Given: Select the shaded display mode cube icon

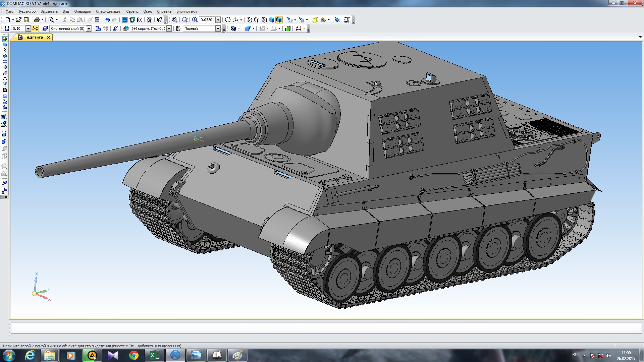Looking at the screenshot, I should point(271,19).
